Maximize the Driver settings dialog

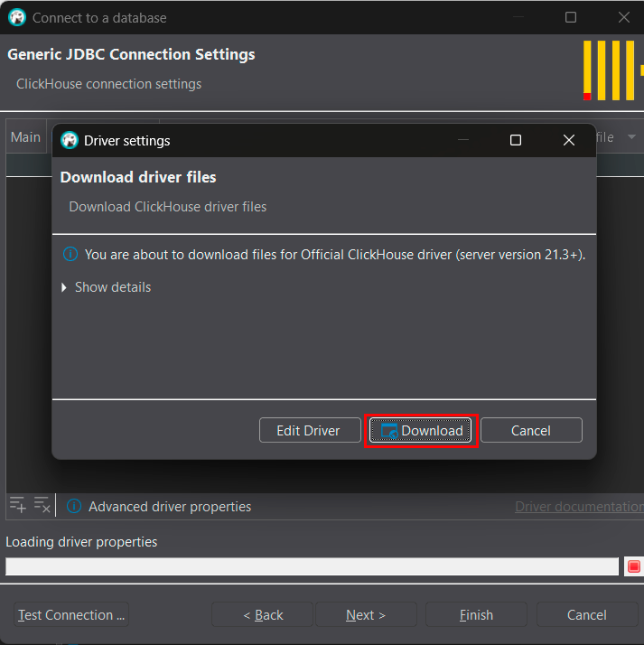pyautogui.click(x=516, y=140)
